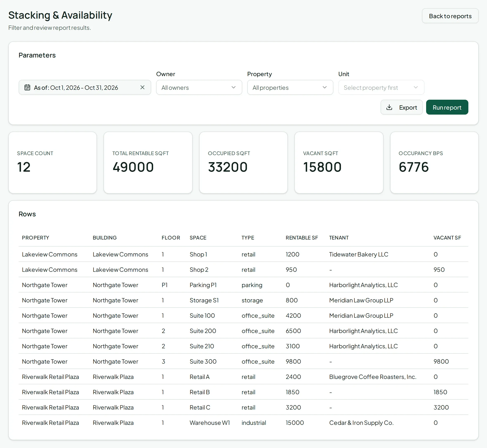Open the As of date range field
The image size is (487, 448).
point(85,87)
